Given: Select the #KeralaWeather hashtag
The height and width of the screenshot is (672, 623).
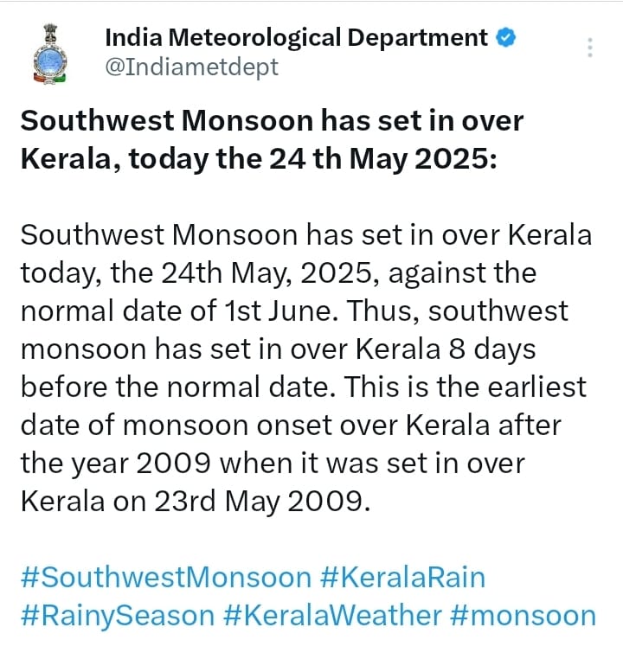Looking at the screenshot, I should (x=332, y=616).
